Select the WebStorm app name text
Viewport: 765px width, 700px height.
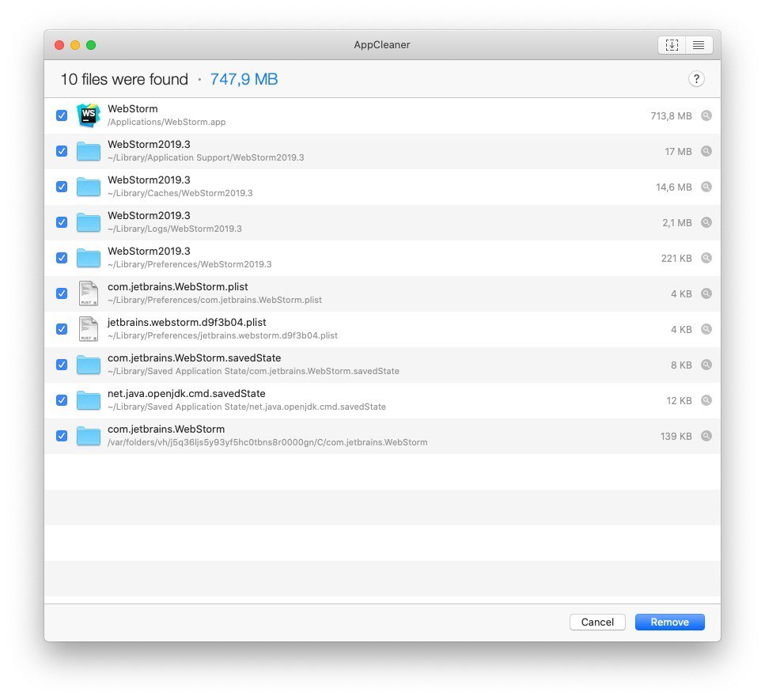point(133,109)
